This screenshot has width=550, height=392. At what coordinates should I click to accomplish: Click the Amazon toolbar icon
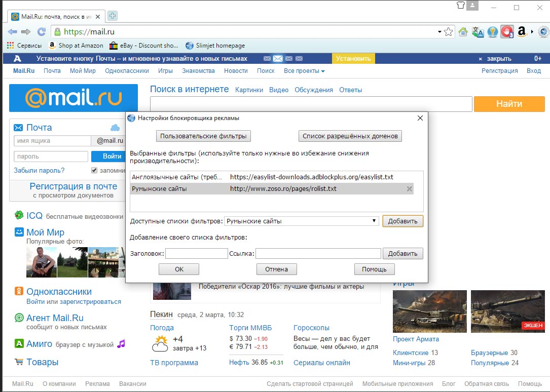tap(522, 31)
